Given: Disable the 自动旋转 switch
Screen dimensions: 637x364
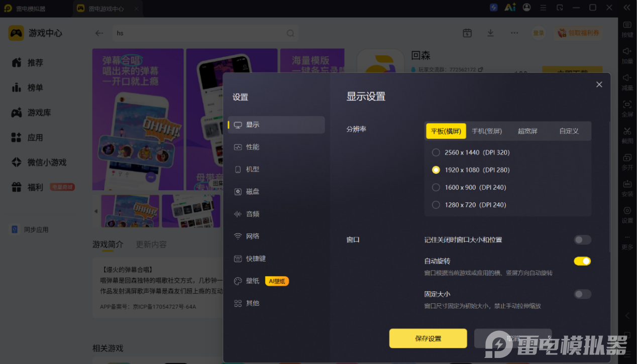Looking at the screenshot, I should (x=583, y=261).
